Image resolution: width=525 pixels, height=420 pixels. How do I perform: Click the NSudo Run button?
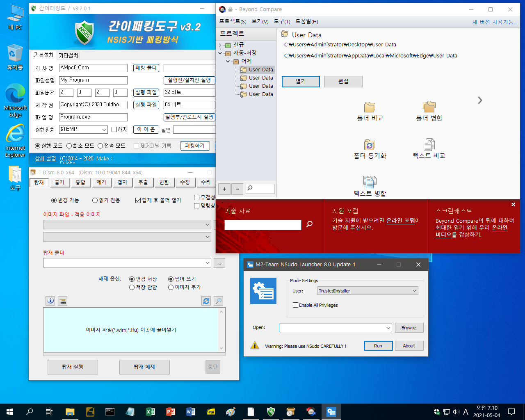(x=378, y=346)
